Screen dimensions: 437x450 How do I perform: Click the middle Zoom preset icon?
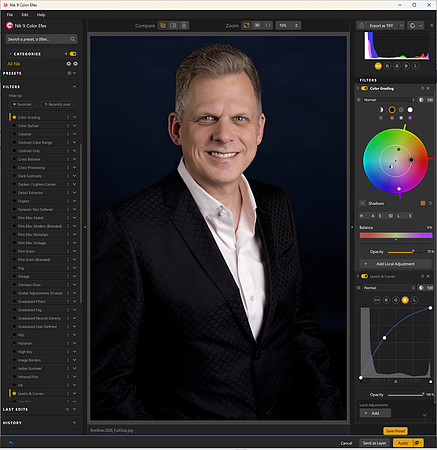tap(257, 25)
